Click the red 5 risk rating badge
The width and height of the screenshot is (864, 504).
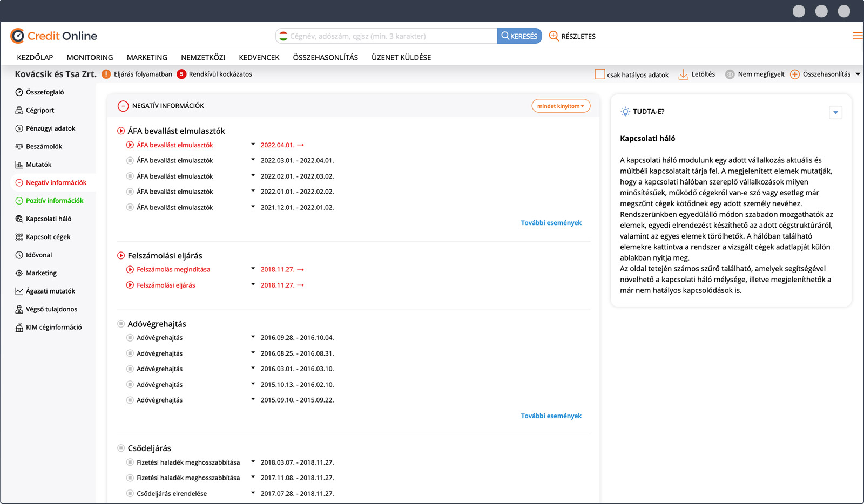tap(181, 74)
